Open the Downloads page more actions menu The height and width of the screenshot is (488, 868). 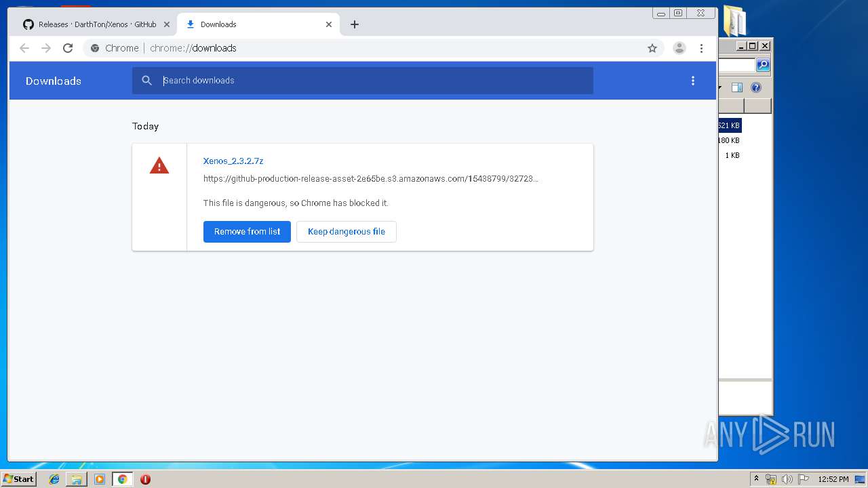693,81
